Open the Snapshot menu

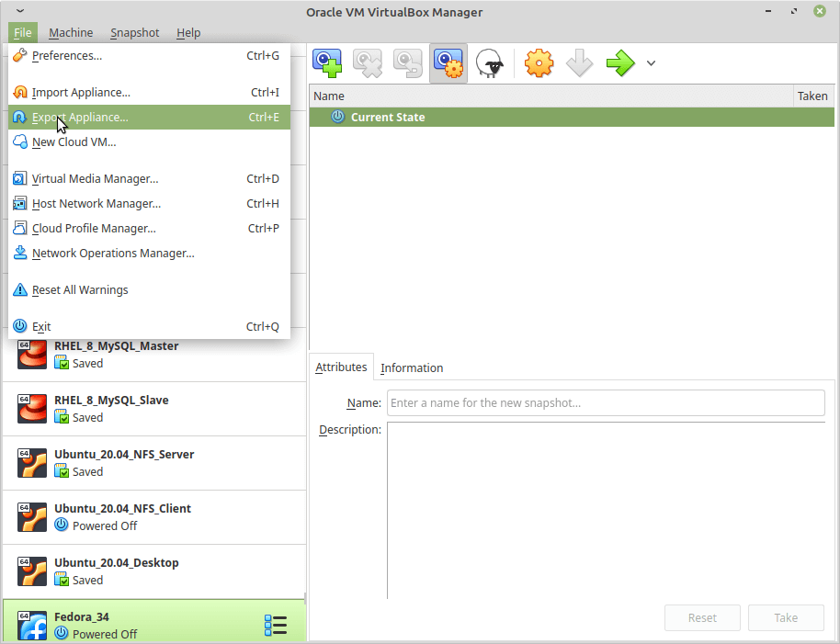coord(134,33)
